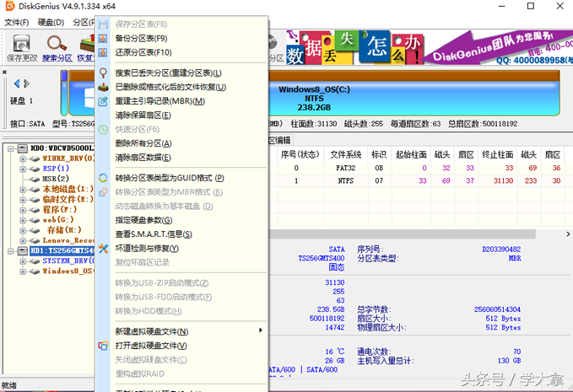Choose 备份分区表(F9) from the menu
This screenshot has height=392, width=573.
point(182,38)
